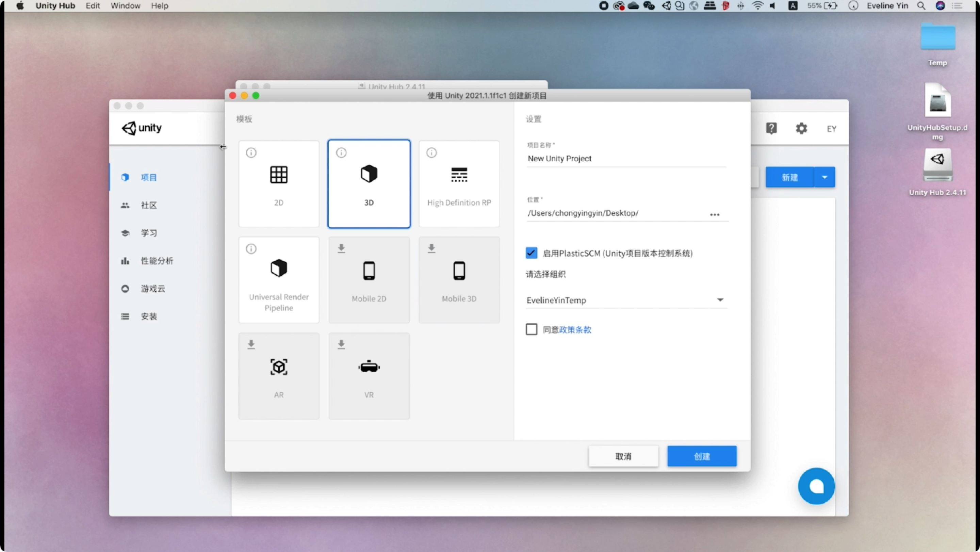Viewport: 980px width, 552px height.
Task: Disable the PlasticSCM version control checkbox
Action: (x=531, y=253)
